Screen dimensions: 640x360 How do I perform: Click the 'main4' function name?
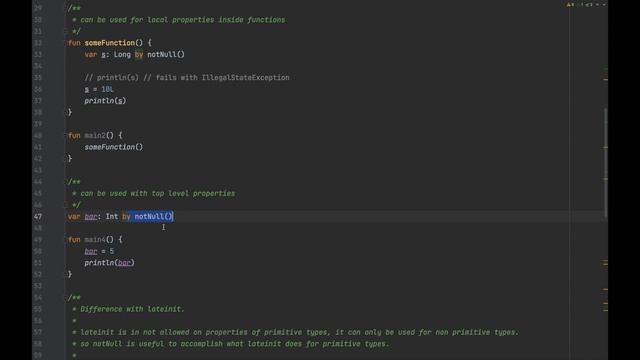(95, 240)
